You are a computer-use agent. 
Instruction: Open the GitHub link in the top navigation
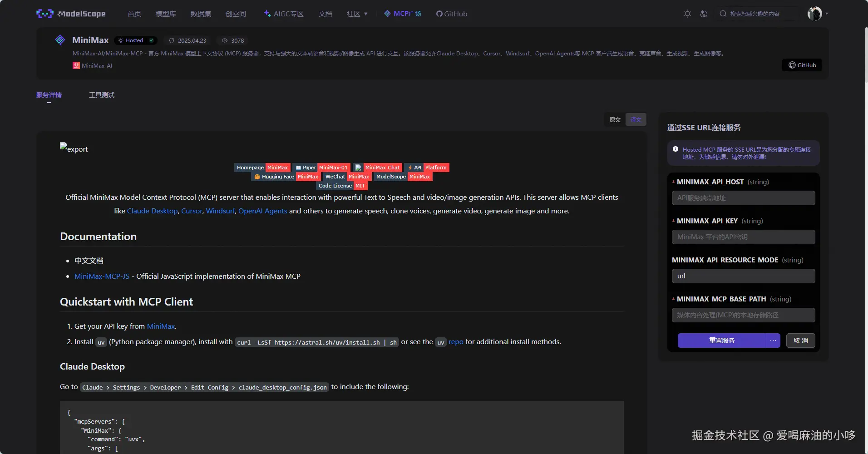click(452, 14)
